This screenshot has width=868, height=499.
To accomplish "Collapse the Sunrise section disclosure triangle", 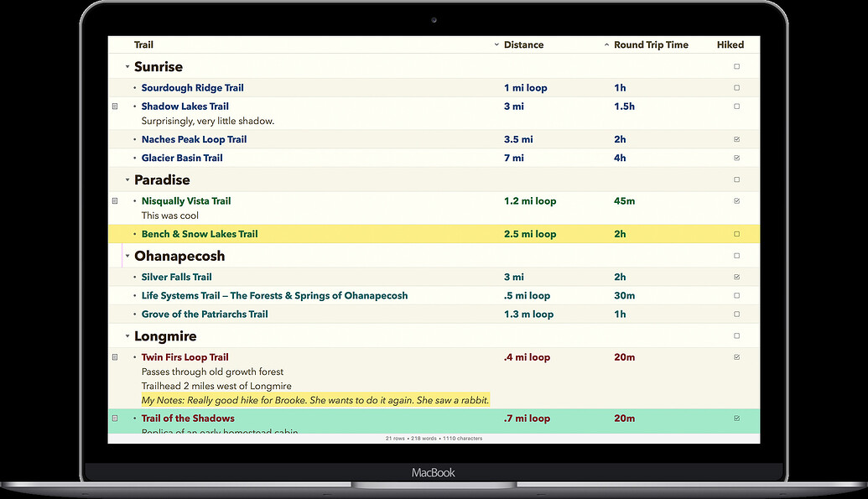I will pos(127,66).
